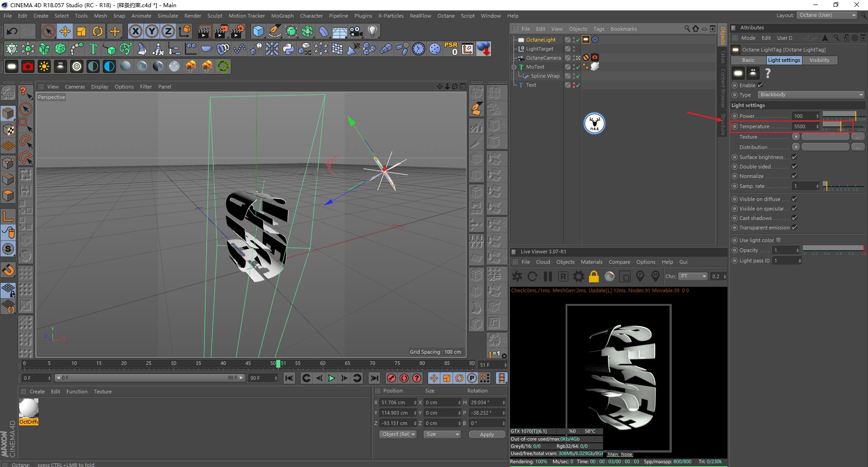Click the Temperature slider handle
Image resolution: width=868 pixels, height=467 pixels.
click(841, 126)
